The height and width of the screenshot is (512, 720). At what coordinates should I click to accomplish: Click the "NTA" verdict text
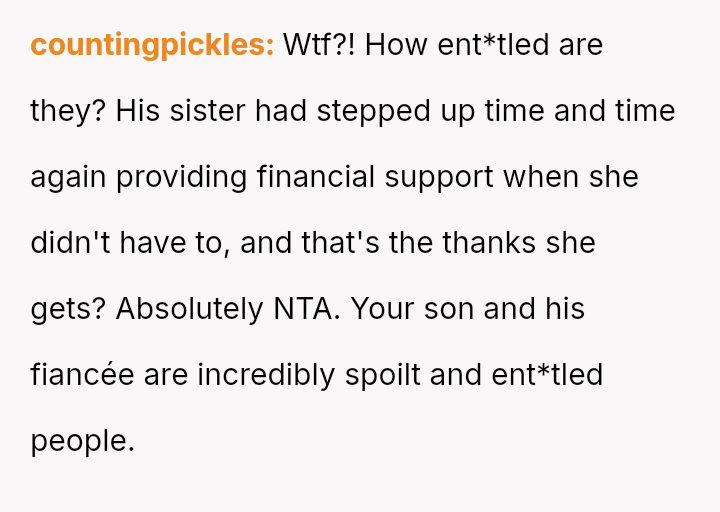(307, 309)
